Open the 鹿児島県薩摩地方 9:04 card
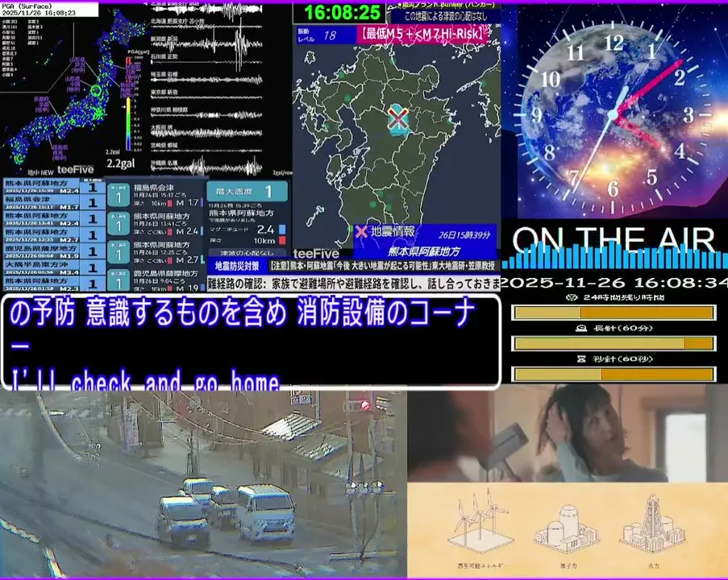 click(x=156, y=280)
